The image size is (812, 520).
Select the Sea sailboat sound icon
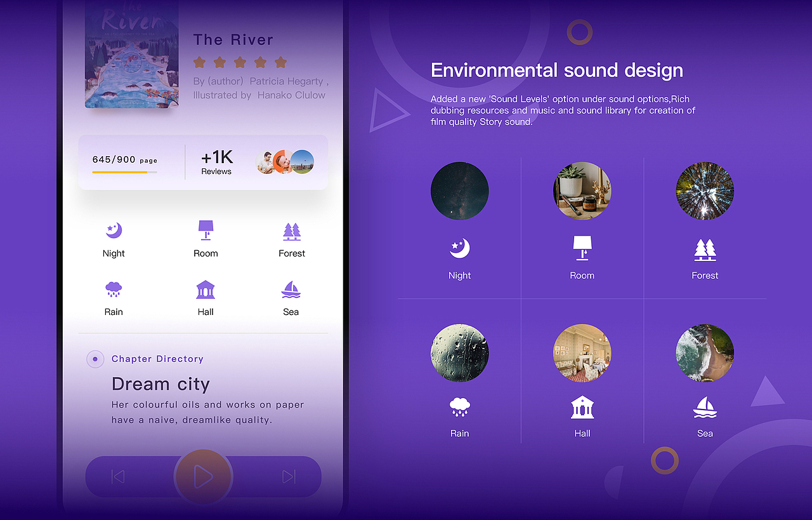[291, 289]
